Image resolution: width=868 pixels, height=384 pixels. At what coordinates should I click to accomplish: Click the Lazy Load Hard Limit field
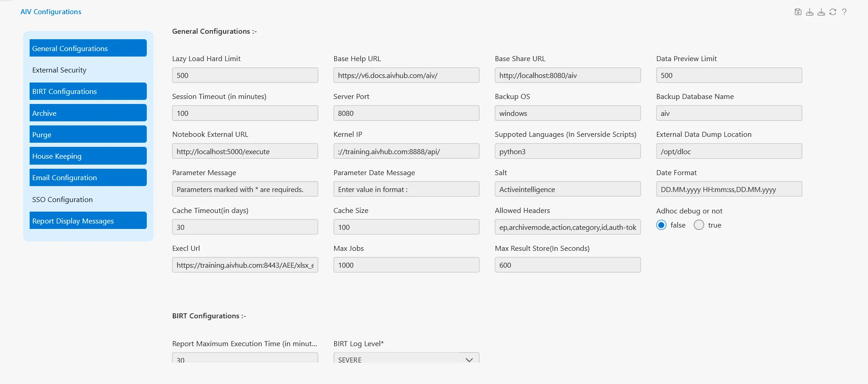pyautogui.click(x=245, y=75)
